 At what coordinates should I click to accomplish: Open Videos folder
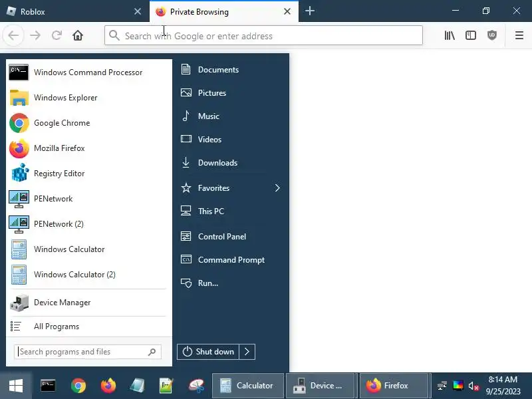[231, 140]
